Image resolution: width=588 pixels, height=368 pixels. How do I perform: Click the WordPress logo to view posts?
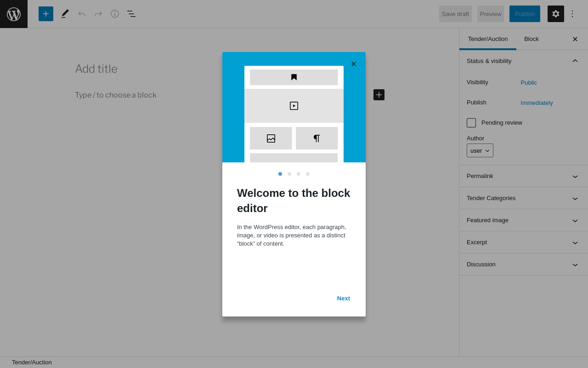[x=14, y=14]
